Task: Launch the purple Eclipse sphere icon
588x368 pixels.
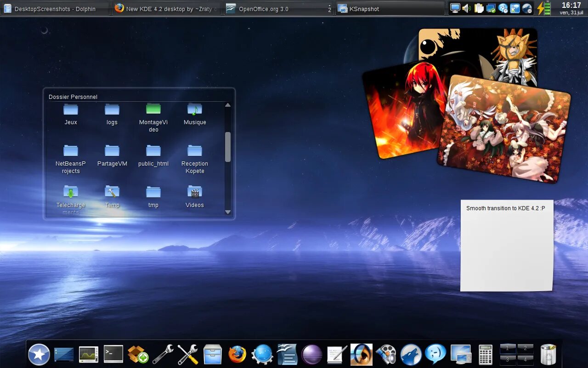Action: click(312, 355)
